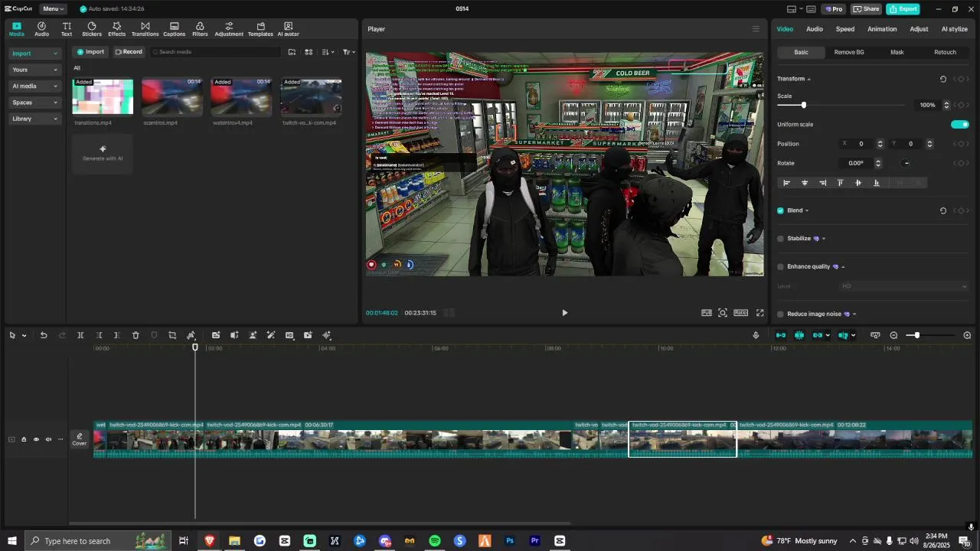Click the Ratio button in the player

tap(740, 312)
